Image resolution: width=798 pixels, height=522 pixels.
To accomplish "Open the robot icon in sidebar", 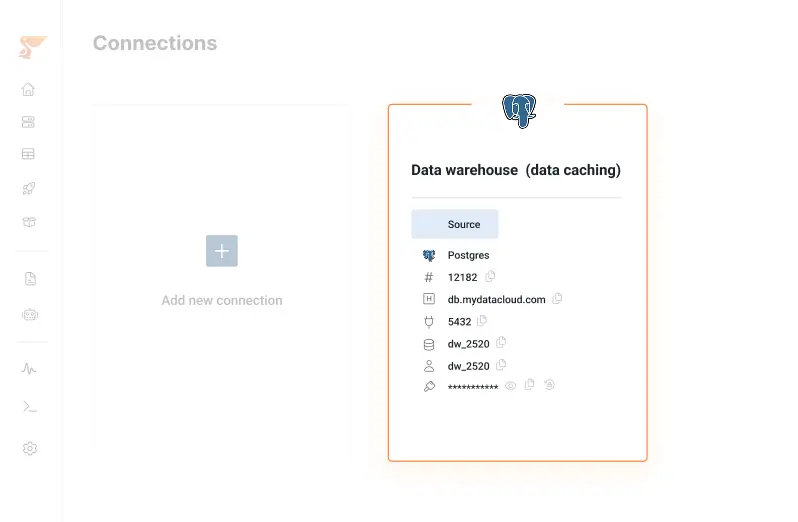I will 30,314.
